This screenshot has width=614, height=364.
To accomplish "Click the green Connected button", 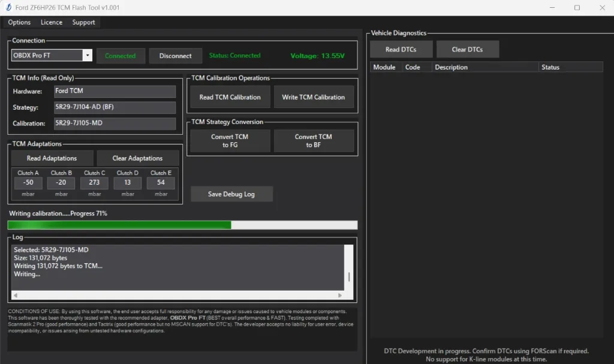I will click(121, 55).
